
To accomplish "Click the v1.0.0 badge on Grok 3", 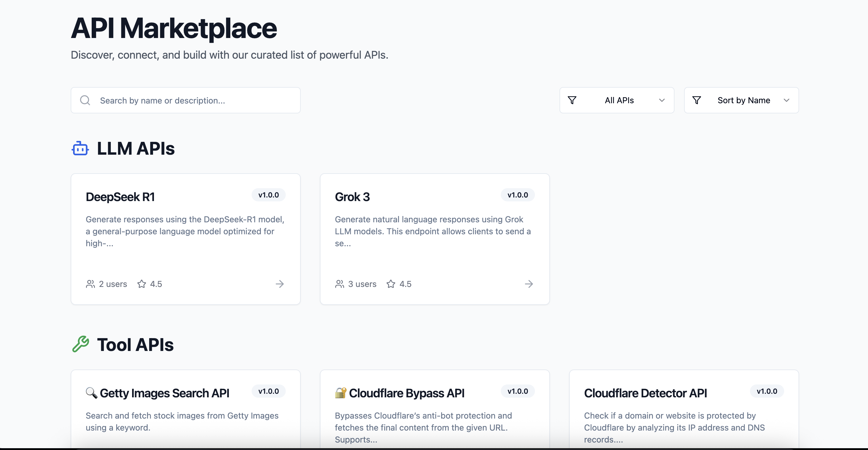I will [518, 195].
